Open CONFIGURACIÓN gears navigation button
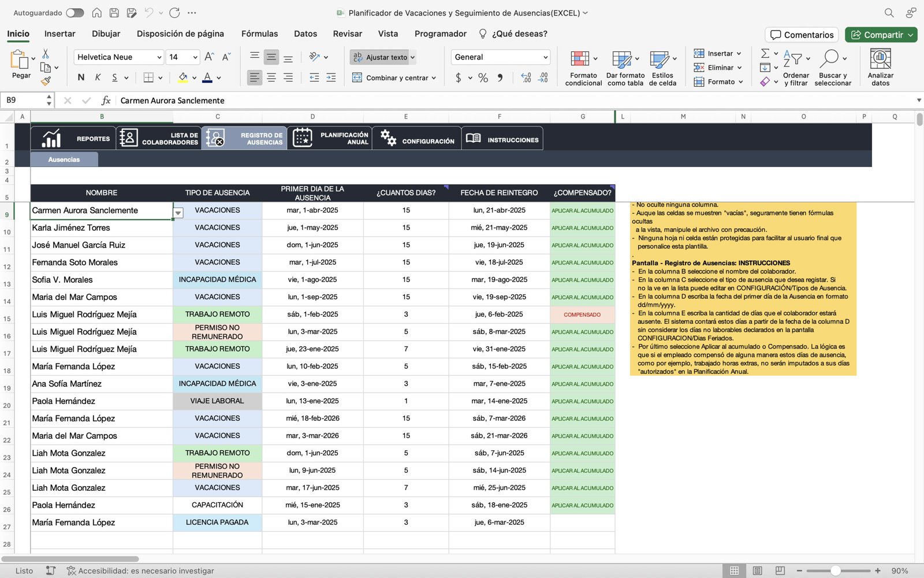The height and width of the screenshot is (578, 924). [417, 139]
